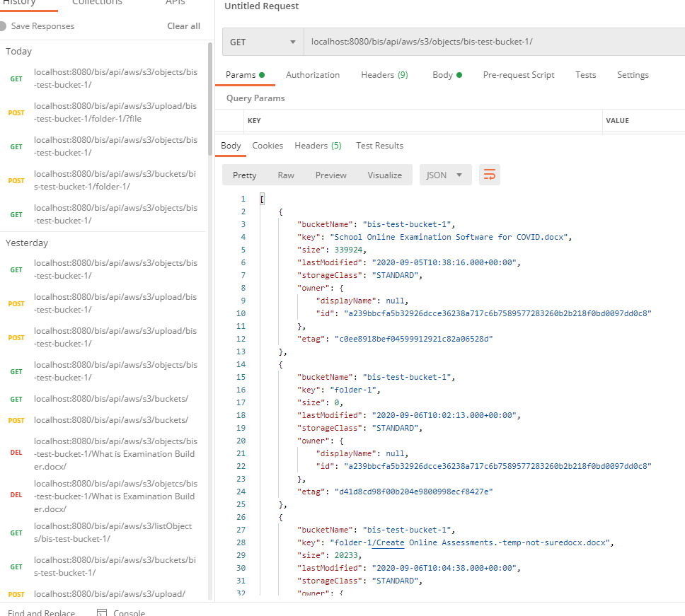685x616 pixels.
Task: Click the History panel scrollbar
Action: pyautogui.click(x=209, y=71)
